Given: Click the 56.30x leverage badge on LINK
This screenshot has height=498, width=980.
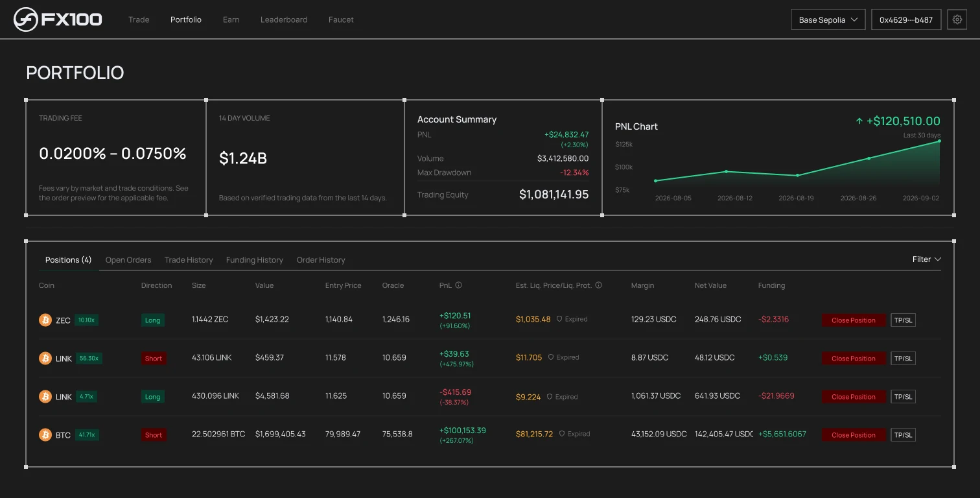Looking at the screenshot, I should point(88,358).
